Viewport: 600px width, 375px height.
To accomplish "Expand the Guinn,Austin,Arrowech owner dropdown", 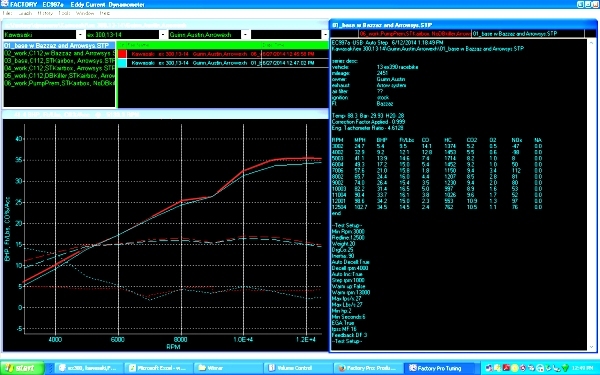I will click(x=245, y=35).
